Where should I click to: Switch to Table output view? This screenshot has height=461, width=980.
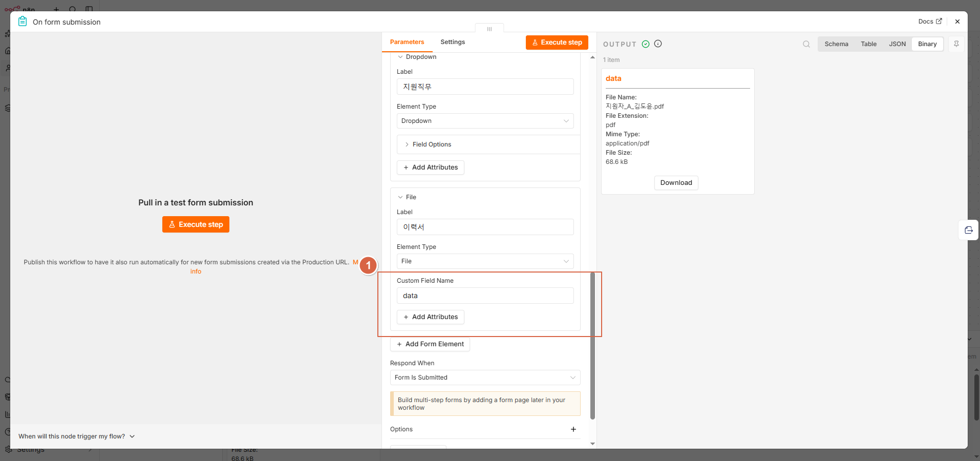click(x=868, y=44)
